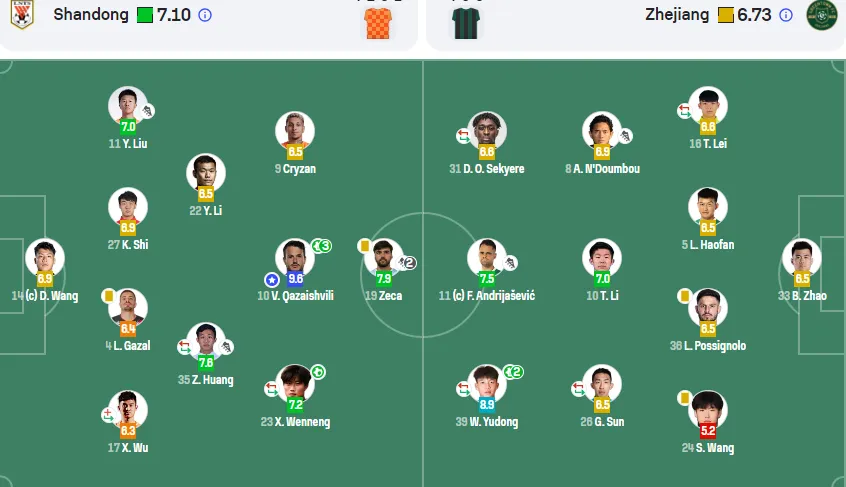
Task: Click the substitution icon on D. O. Sekyere
Action: (463, 135)
